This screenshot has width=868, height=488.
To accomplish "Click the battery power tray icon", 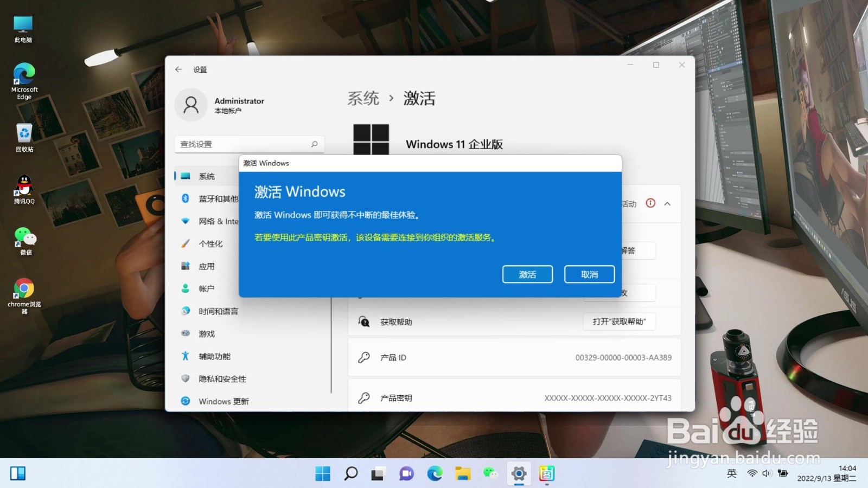I will (782, 473).
